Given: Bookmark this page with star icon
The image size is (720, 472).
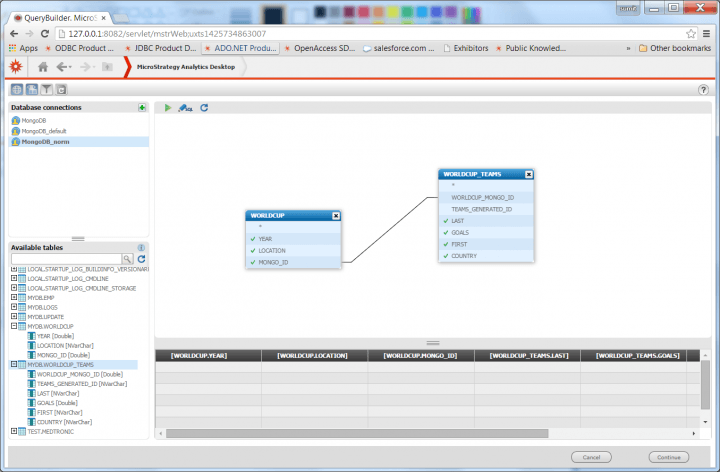Looking at the screenshot, I should point(691,34).
